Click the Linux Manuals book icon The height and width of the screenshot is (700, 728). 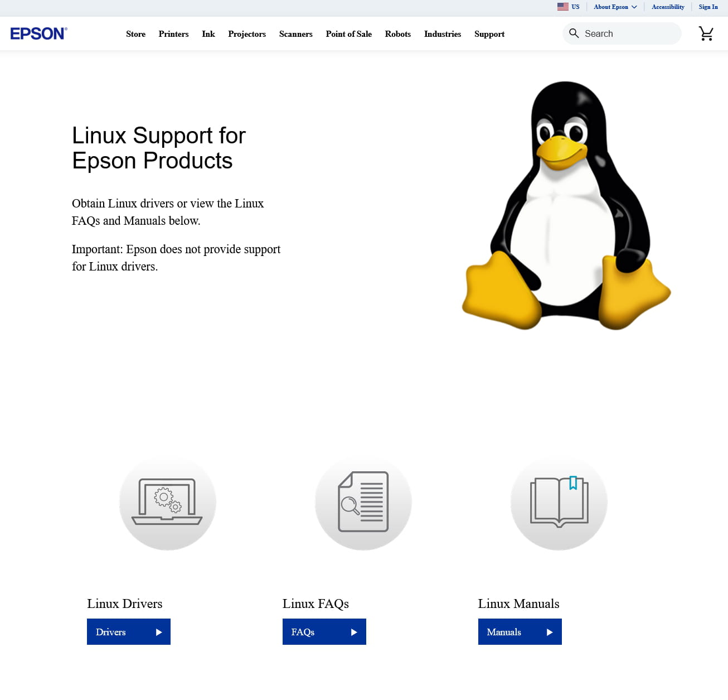tap(559, 502)
